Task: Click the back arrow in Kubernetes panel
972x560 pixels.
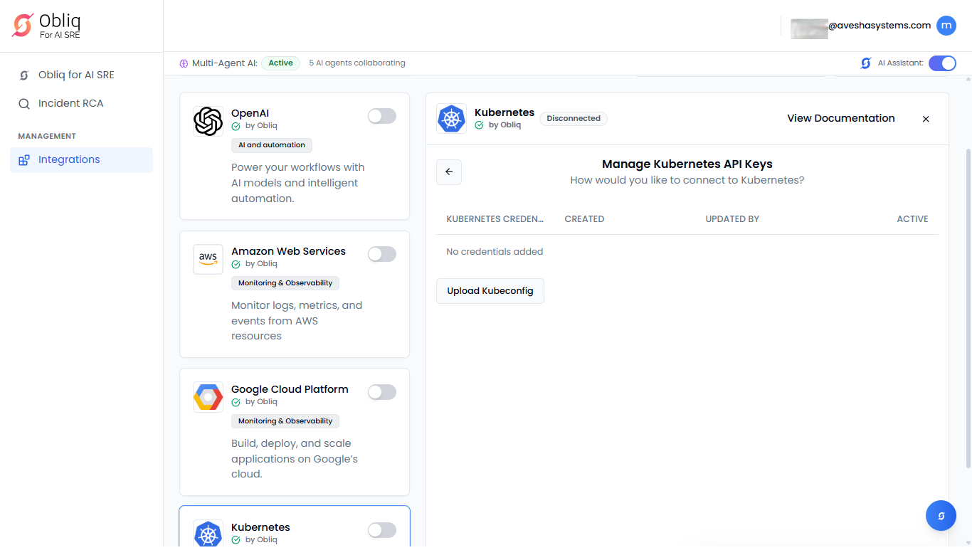Action: 449,172
